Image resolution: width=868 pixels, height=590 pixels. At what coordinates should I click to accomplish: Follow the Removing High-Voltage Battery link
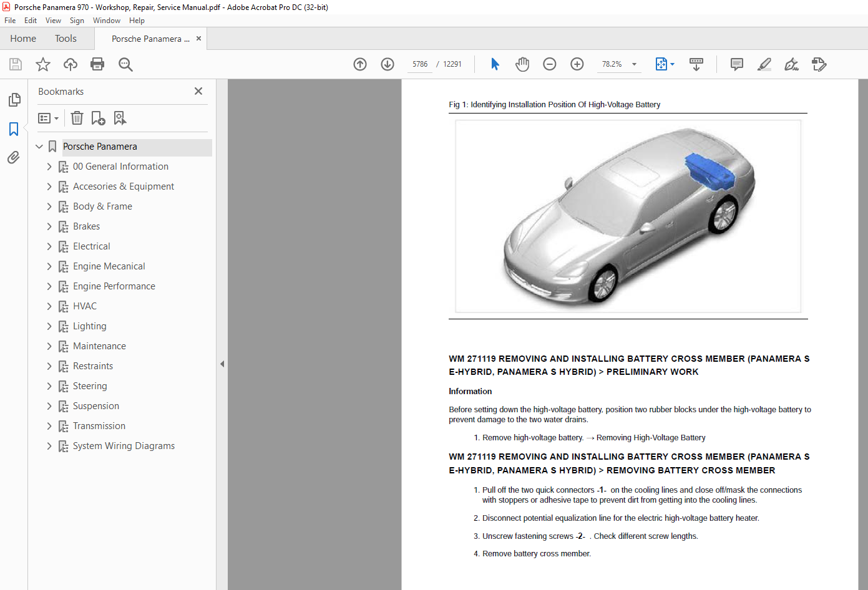point(651,438)
